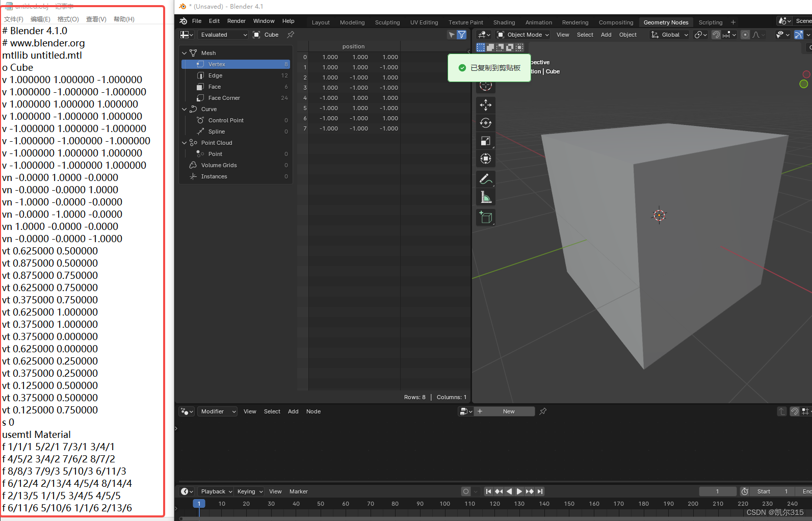Switch to the UV Editing workspace tab
This screenshot has width=812, height=521.
(x=424, y=22)
